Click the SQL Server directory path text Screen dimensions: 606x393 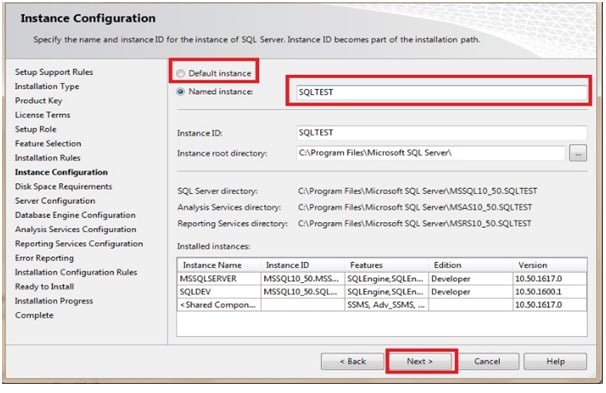417,191
